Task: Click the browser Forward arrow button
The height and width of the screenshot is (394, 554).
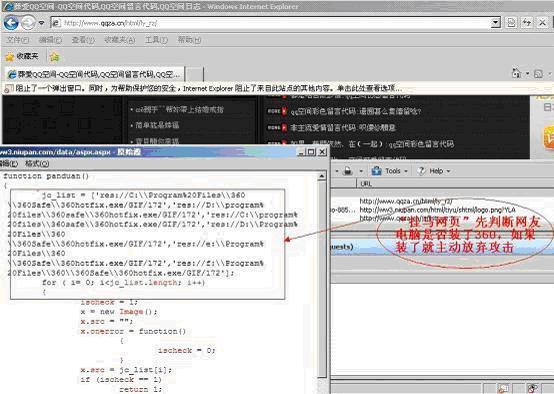Action: (x=28, y=23)
